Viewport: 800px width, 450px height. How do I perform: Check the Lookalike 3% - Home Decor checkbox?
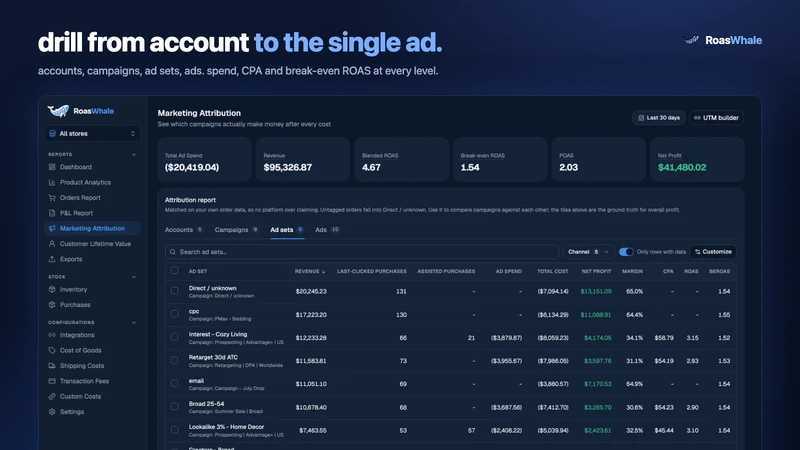(174, 430)
